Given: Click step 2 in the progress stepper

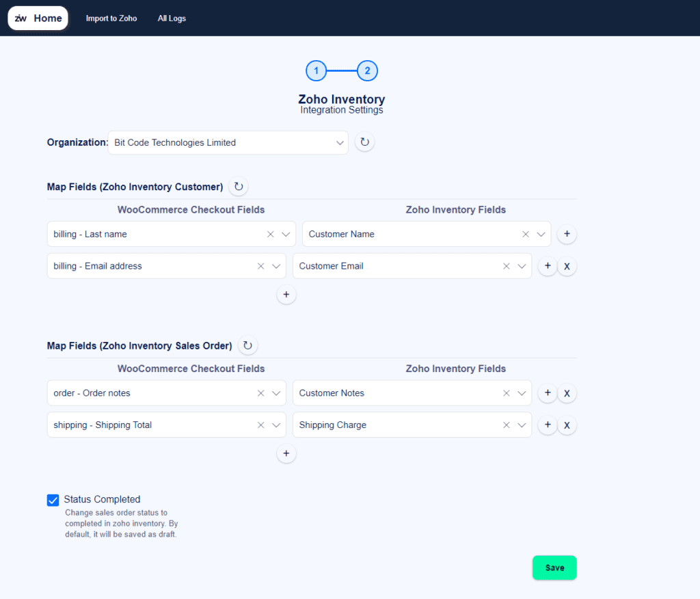Looking at the screenshot, I should point(367,70).
